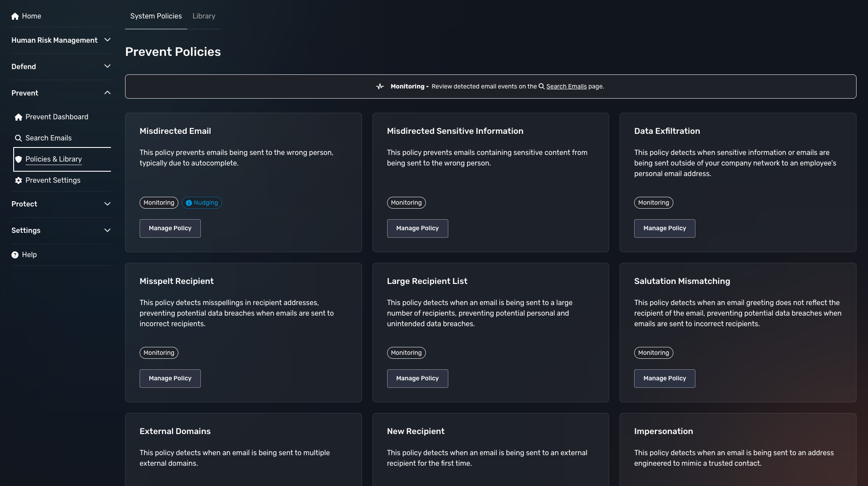Click the Data Exfiltration card title
Image resolution: width=868 pixels, height=486 pixels.
pyautogui.click(x=667, y=131)
